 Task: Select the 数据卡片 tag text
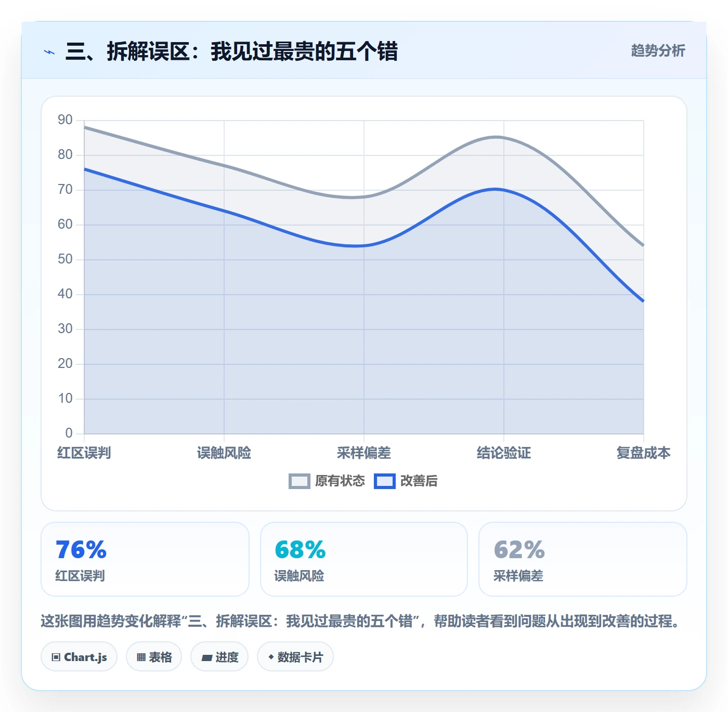click(x=300, y=657)
